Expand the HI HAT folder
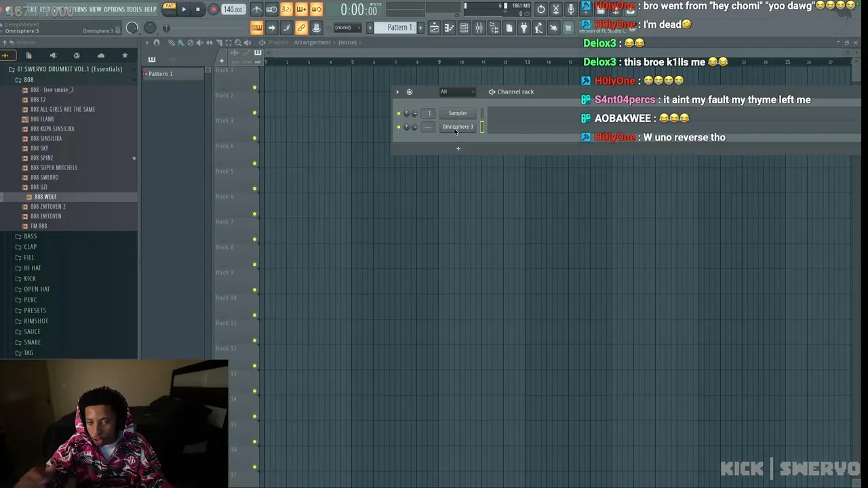The image size is (868, 488). (x=33, y=268)
